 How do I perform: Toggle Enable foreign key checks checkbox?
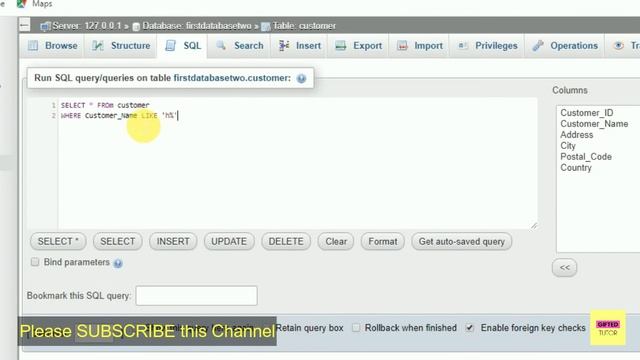click(x=470, y=328)
